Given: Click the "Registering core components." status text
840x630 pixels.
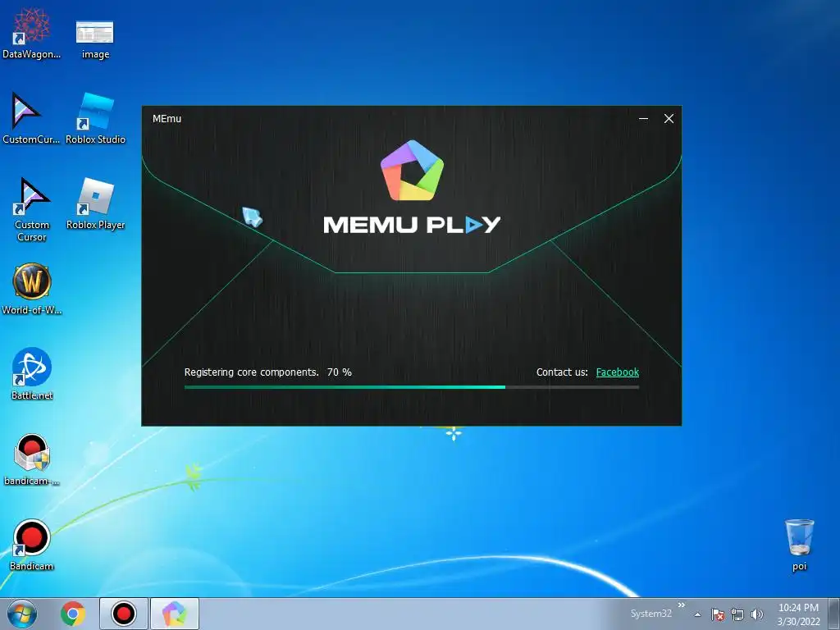Looking at the screenshot, I should point(251,372).
